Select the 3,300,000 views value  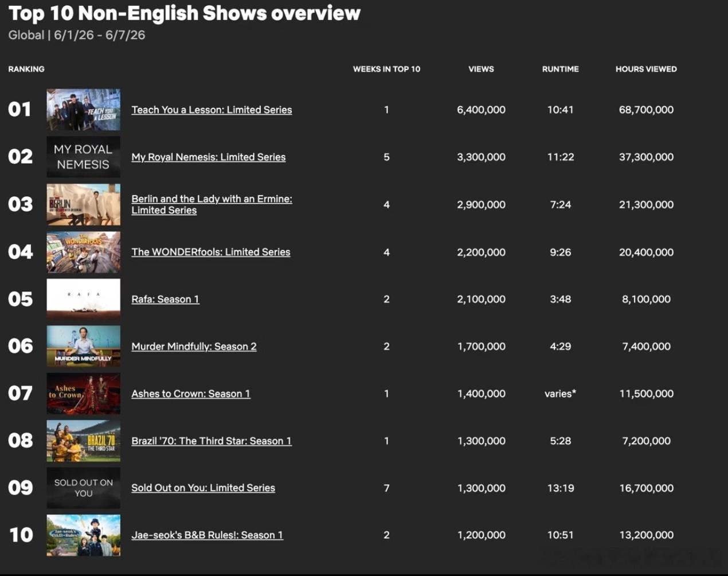[x=481, y=157]
